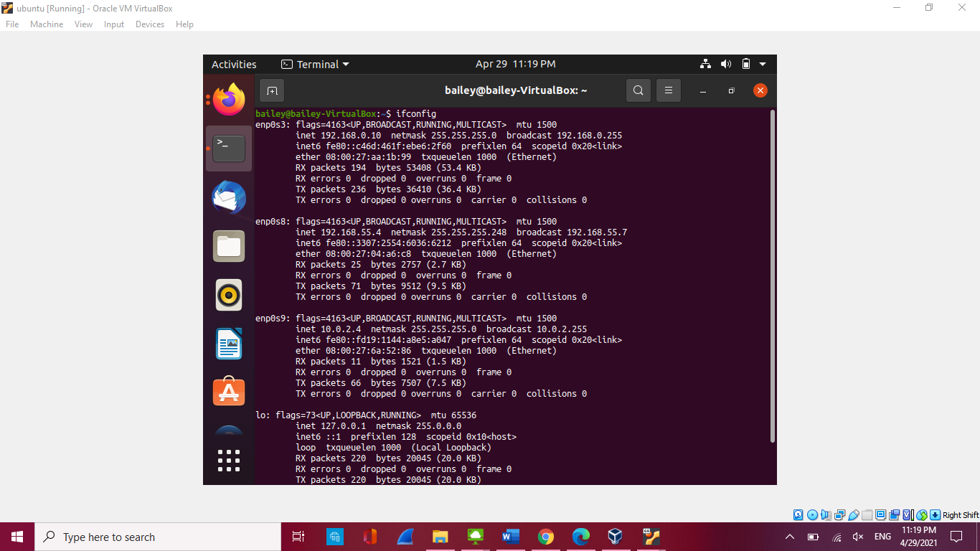Viewport: 980px width, 551px height.
Task: Launch LibreOffice Writer from the dock
Action: click(x=229, y=344)
